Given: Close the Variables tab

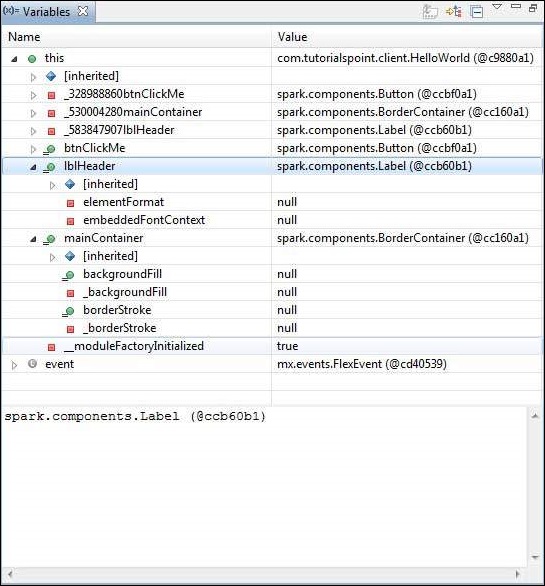Looking at the screenshot, I should coord(83,11).
